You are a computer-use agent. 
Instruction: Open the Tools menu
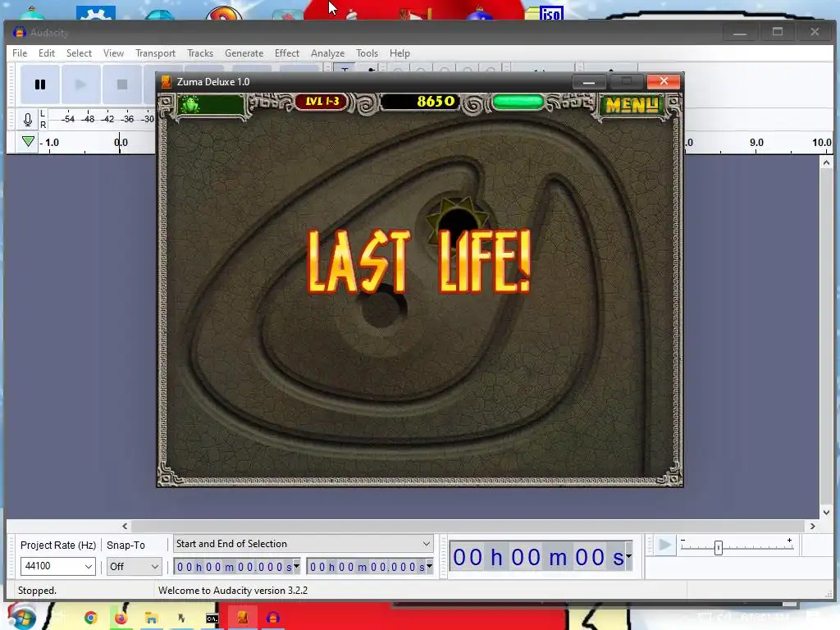tap(367, 53)
